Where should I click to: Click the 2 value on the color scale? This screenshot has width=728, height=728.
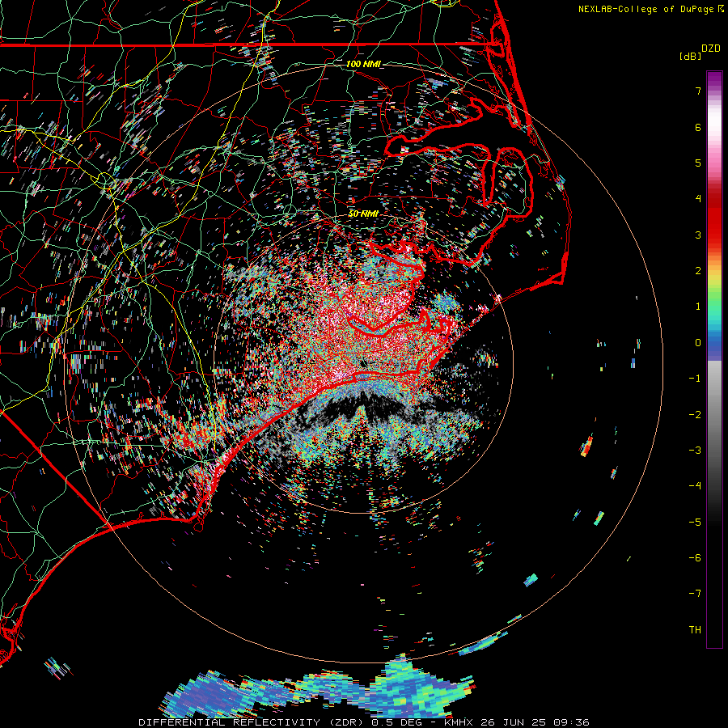pyautogui.click(x=698, y=271)
